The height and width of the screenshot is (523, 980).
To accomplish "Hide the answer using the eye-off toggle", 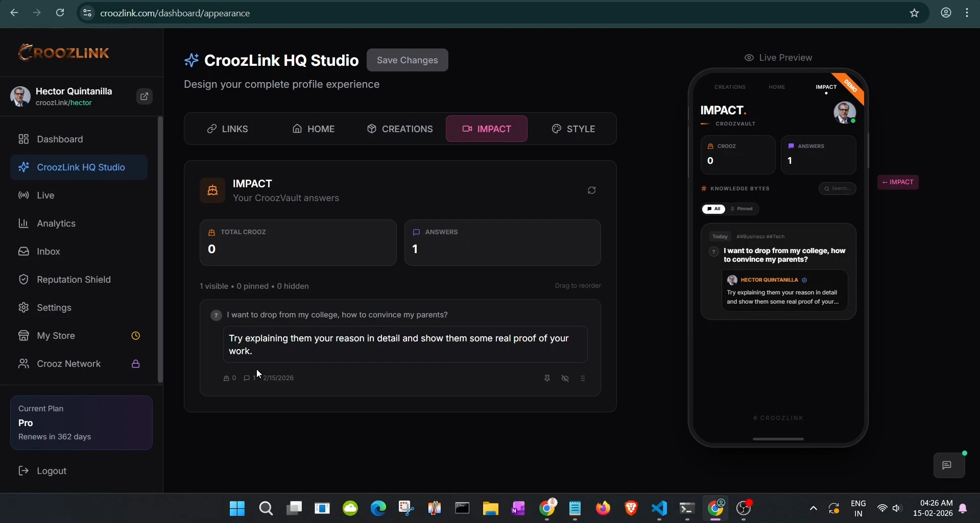I will (565, 378).
